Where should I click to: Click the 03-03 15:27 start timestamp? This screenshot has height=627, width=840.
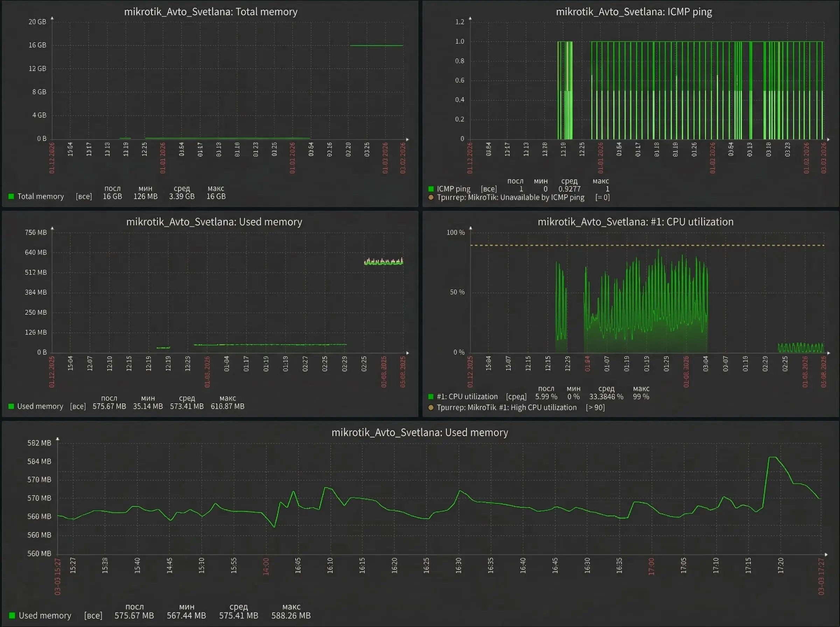pyautogui.click(x=58, y=576)
